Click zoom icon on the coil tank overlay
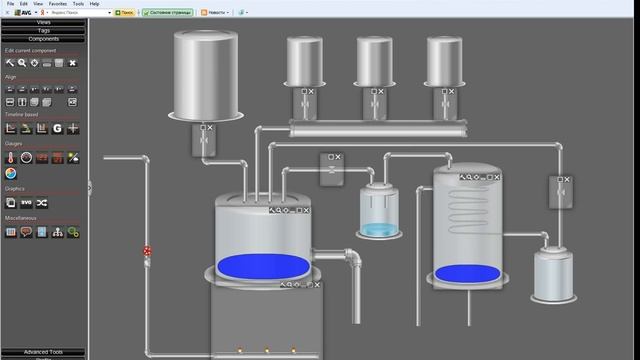 click(469, 177)
